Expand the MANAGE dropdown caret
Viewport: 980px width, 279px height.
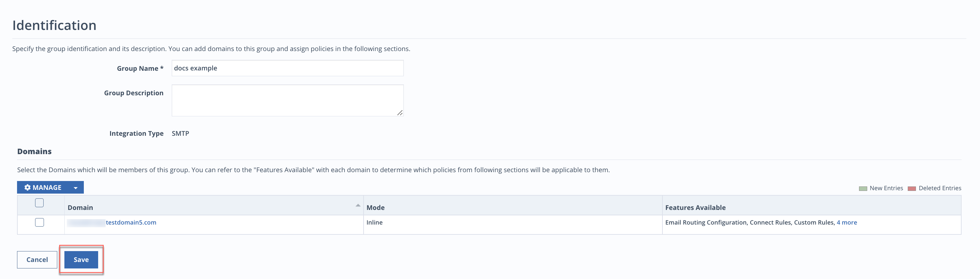click(75, 188)
